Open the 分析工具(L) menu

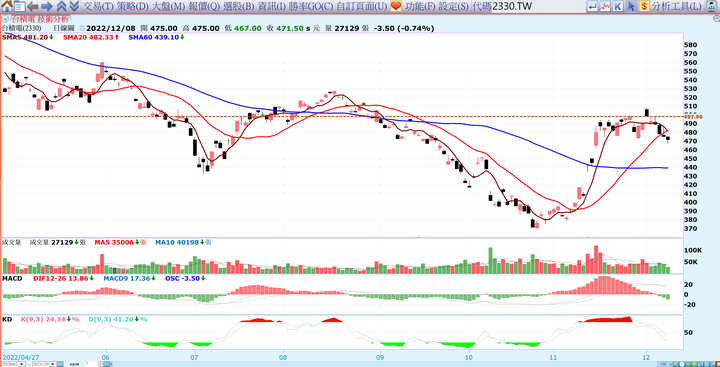(x=676, y=6)
